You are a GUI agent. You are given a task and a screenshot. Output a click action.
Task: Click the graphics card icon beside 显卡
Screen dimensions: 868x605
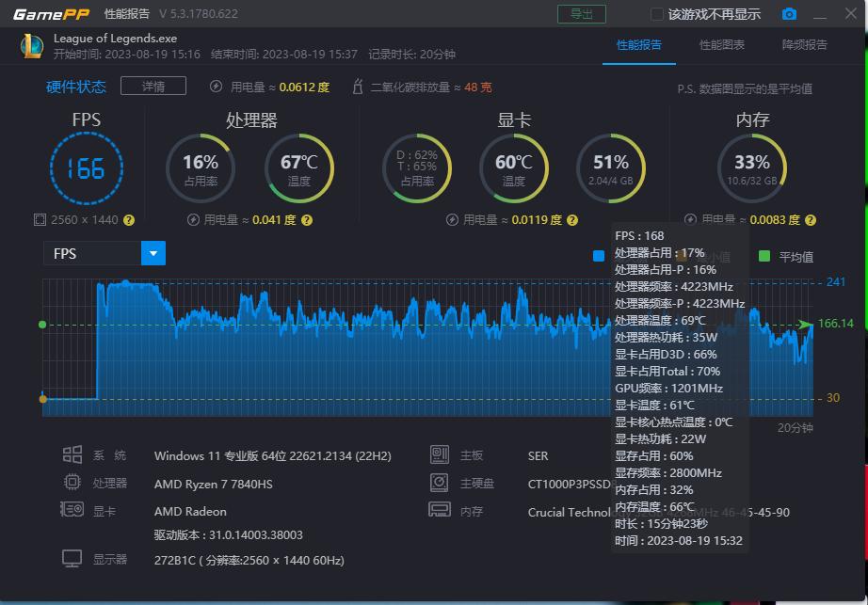coord(72,509)
